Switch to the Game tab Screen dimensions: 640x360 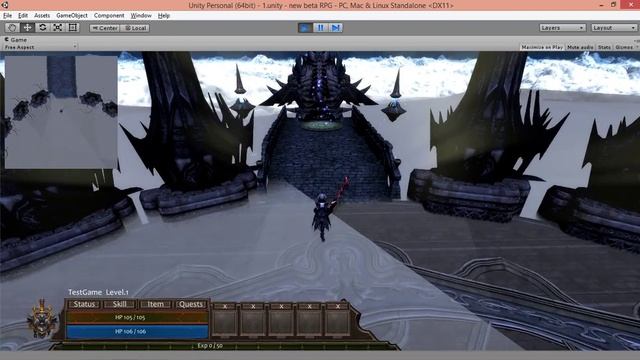click(x=16, y=40)
